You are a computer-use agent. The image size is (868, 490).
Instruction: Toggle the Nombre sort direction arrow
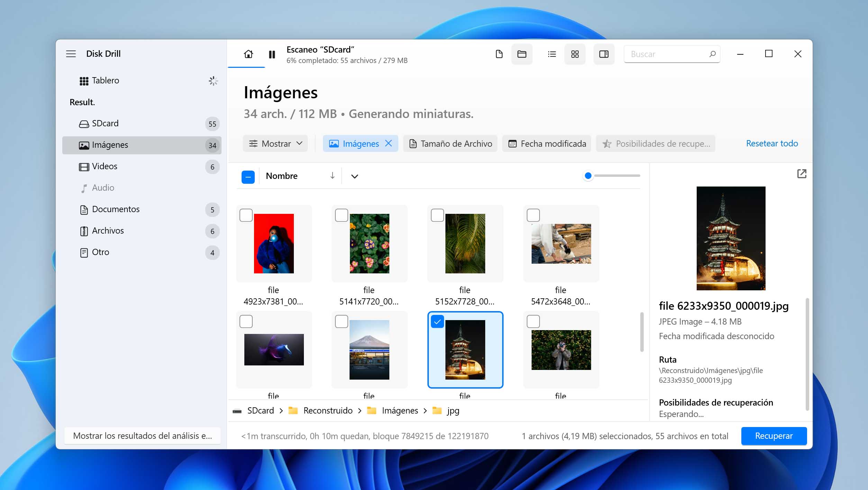click(x=332, y=176)
